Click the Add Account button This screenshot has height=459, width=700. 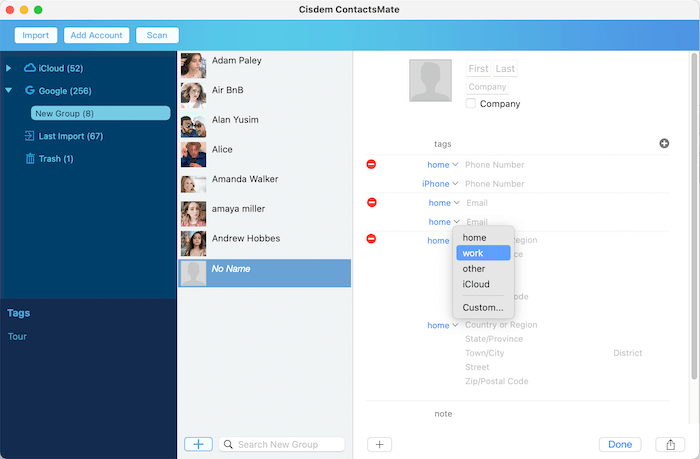coord(96,35)
